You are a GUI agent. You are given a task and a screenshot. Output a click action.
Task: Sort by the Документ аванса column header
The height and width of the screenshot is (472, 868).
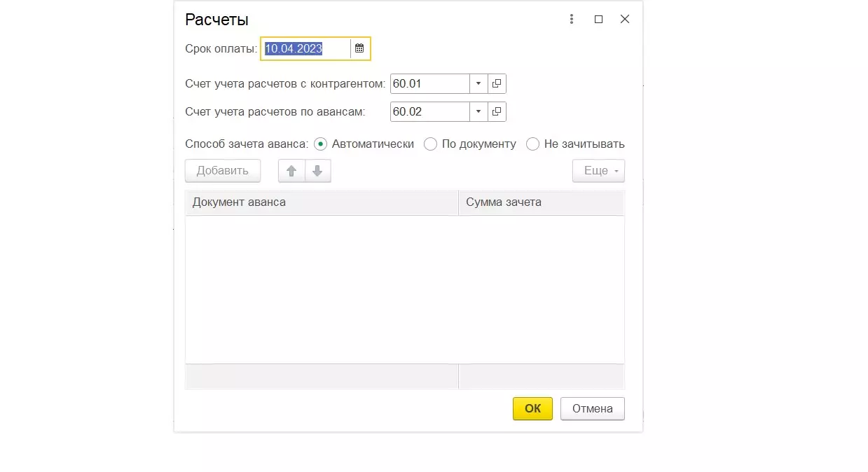pyautogui.click(x=321, y=202)
